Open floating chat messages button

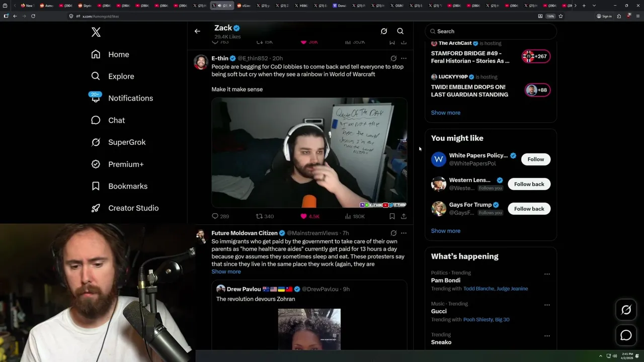[x=626, y=335]
